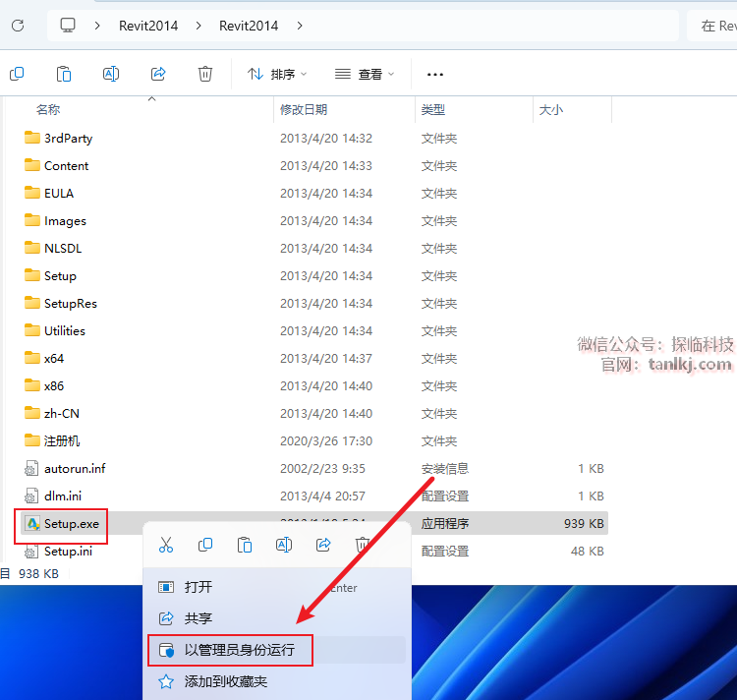This screenshot has height=700, width=737.
Task: Click the Paste icon in Explorer toolbar
Action: [x=64, y=74]
